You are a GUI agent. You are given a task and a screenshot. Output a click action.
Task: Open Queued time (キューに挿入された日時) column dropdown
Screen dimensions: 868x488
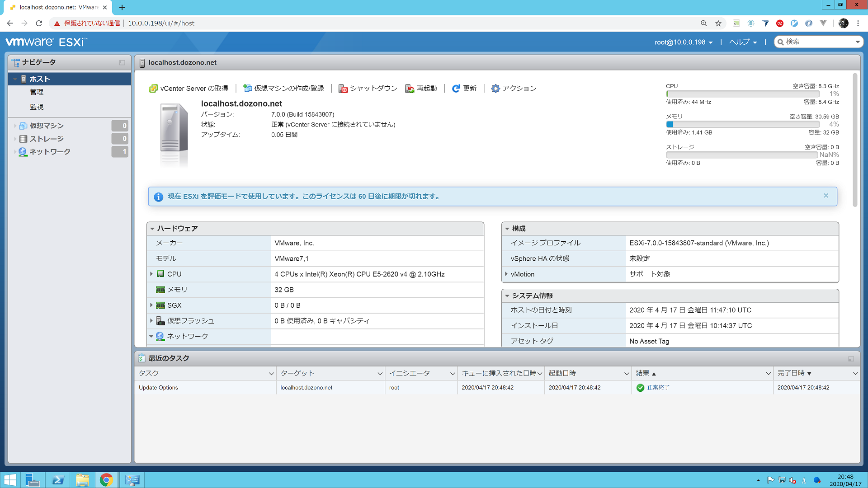(x=540, y=374)
